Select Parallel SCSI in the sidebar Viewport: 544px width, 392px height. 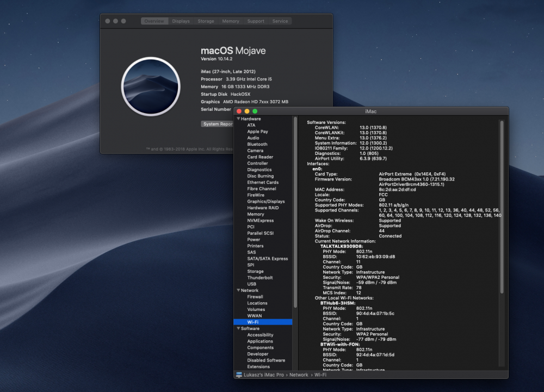[x=260, y=233]
